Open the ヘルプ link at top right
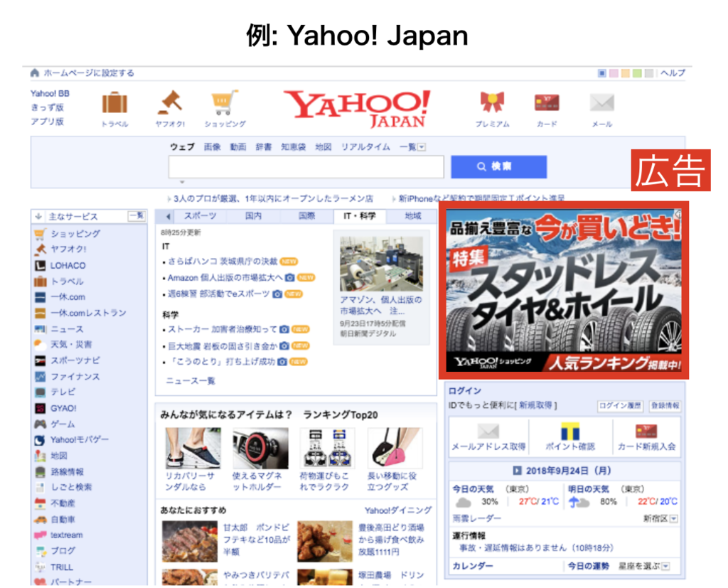Screen dimensions: 728x588 pos(673,73)
